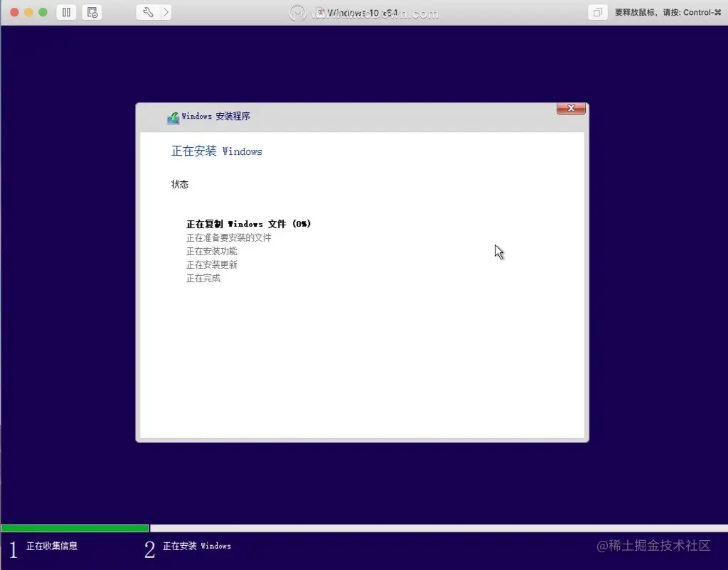The height and width of the screenshot is (570, 728).
Task: Click step 2 '正在安装 Windows' label
Action: tap(197, 546)
